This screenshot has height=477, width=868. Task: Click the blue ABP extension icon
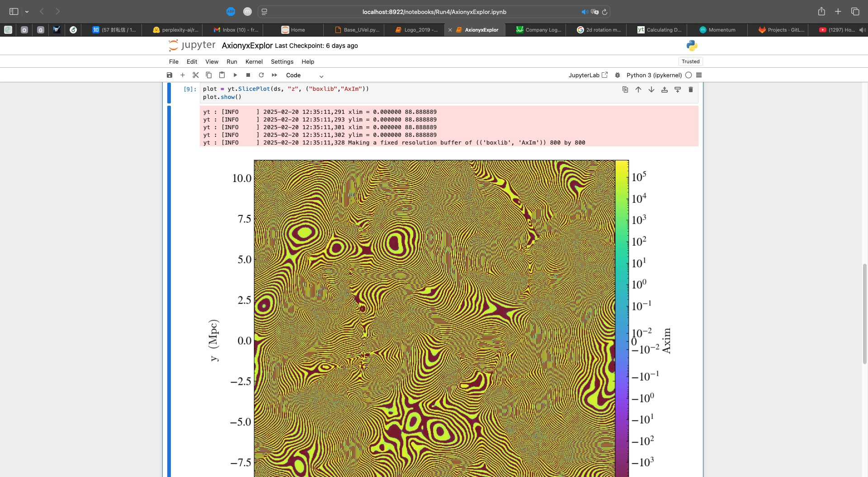(x=231, y=12)
